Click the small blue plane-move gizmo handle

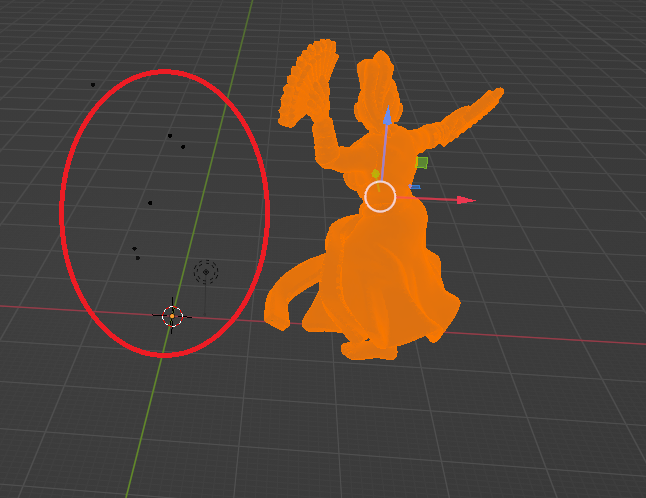pyautogui.click(x=414, y=187)
